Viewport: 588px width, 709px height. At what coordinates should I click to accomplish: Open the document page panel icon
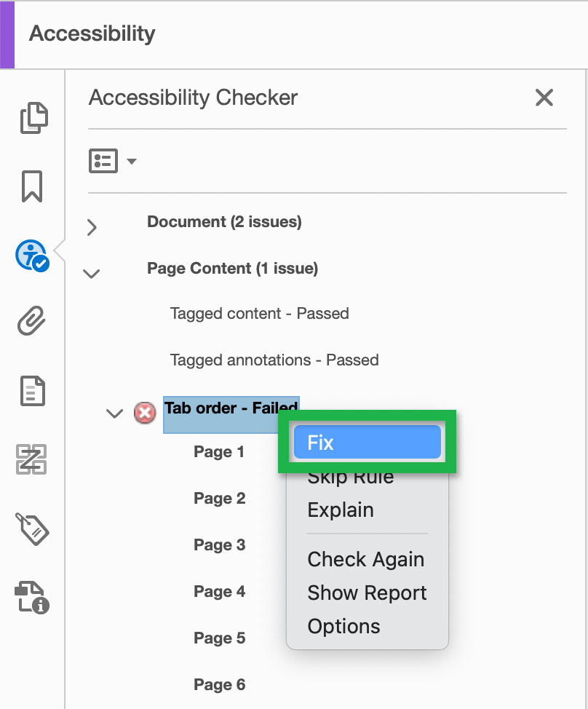(x=33, y=391)
